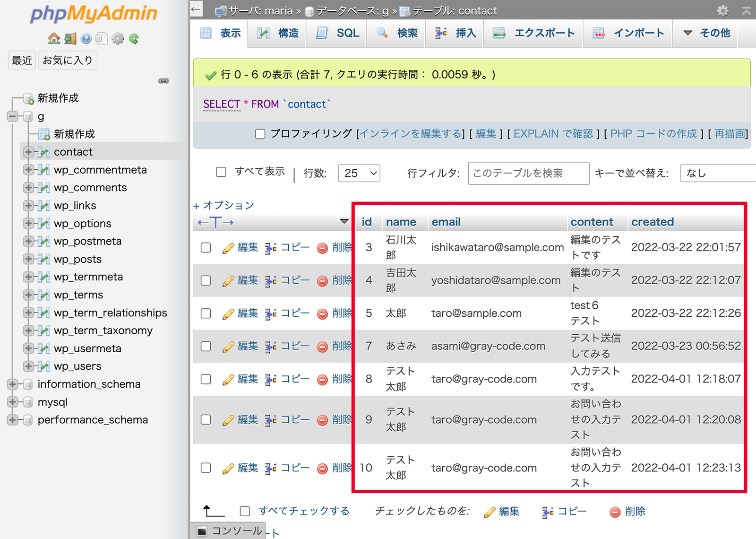
Task: Sort by the email column header
Action: pyautogui.click(x=446, y=222)
